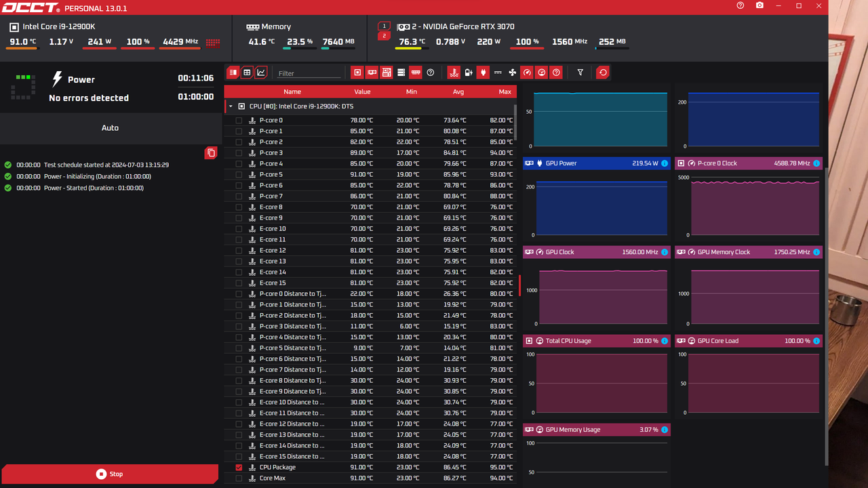The height and width of the screenshot is (488, 868).
Task: Open info for the GPU Clock graph
Action: [665, 252]
